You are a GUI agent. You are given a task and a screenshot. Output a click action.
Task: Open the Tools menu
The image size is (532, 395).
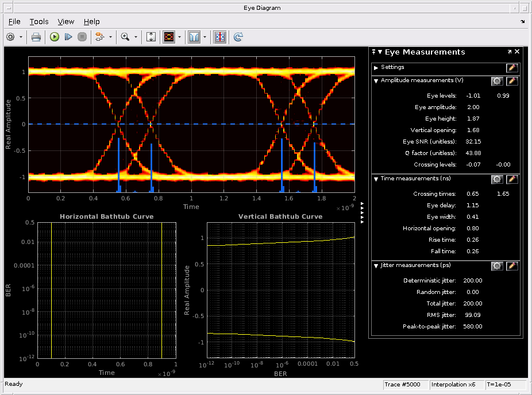pyautogui.click(x=39, y=21)
